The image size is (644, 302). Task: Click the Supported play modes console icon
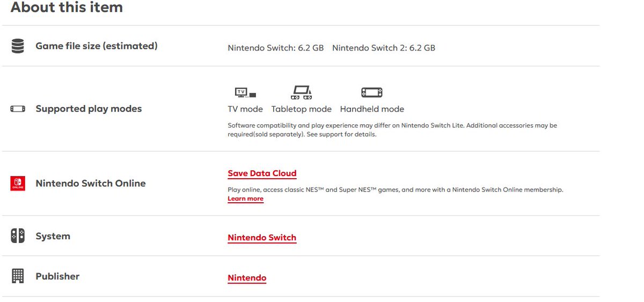[x=18, y=109]
